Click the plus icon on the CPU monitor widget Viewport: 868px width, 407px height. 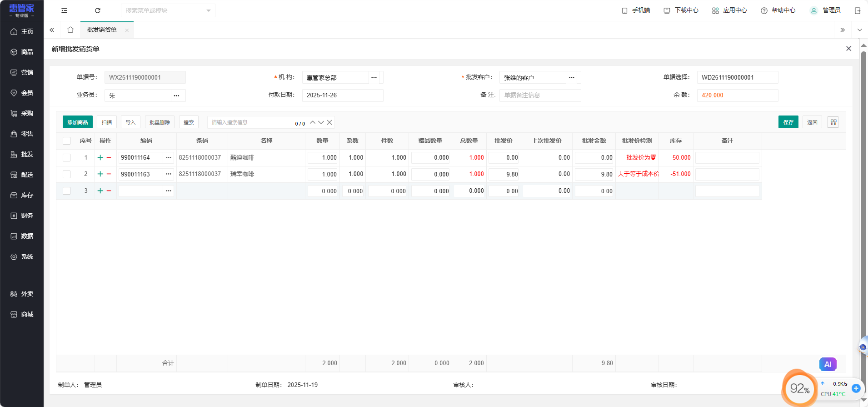tap(856, 388)
